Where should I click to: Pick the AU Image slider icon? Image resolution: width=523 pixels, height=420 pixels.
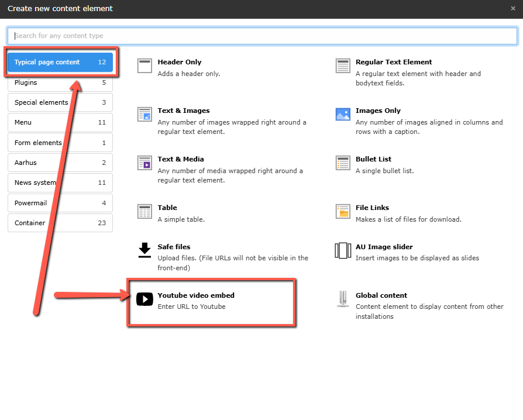[343, 250]
